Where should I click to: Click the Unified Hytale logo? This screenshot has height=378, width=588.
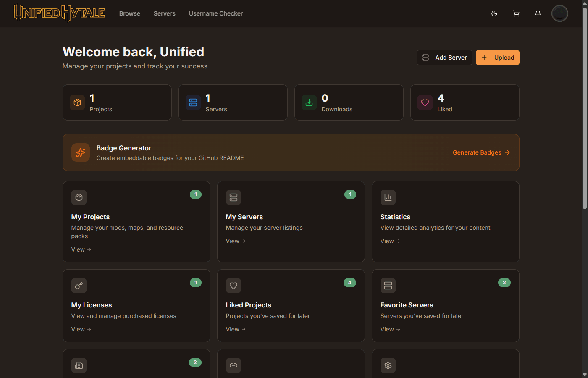pyautogui.click(x=59, y=13)
